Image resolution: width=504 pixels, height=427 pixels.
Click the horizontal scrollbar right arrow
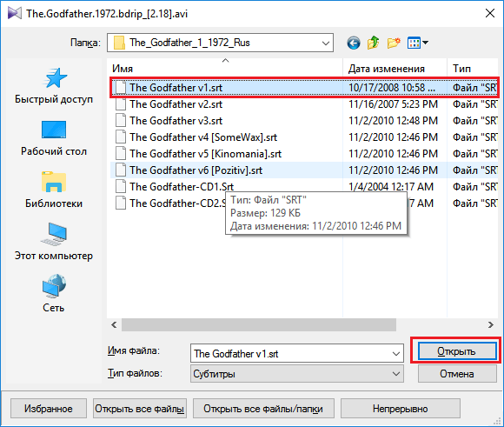pos(490,324)
